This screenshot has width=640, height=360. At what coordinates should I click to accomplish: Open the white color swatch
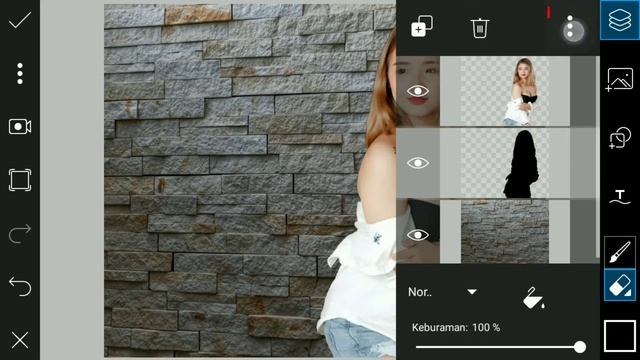tap(620, 336)
